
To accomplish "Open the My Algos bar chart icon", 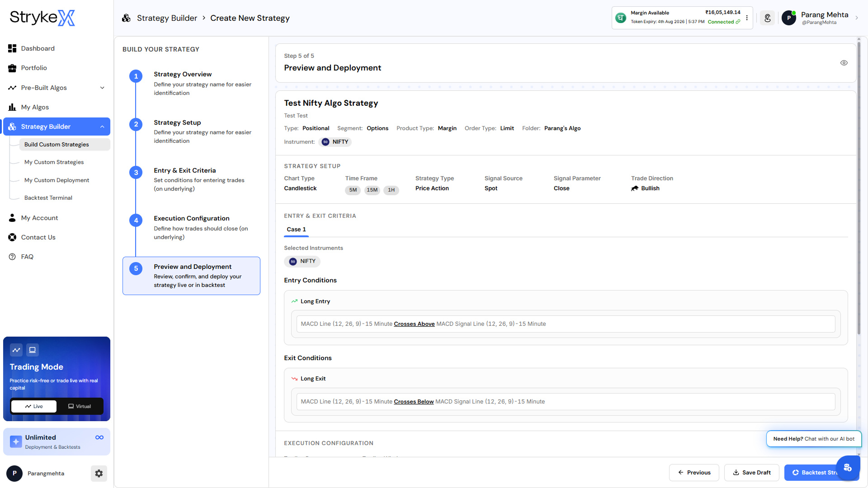I will (x=12, y=107).
